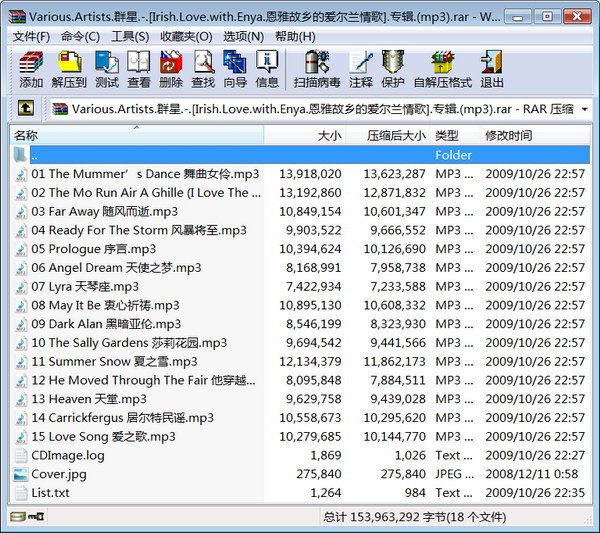The width and height of the screenshot is (600, 533).
Task: Sort by the 修改时间 column header
Action: pos(535,135)
